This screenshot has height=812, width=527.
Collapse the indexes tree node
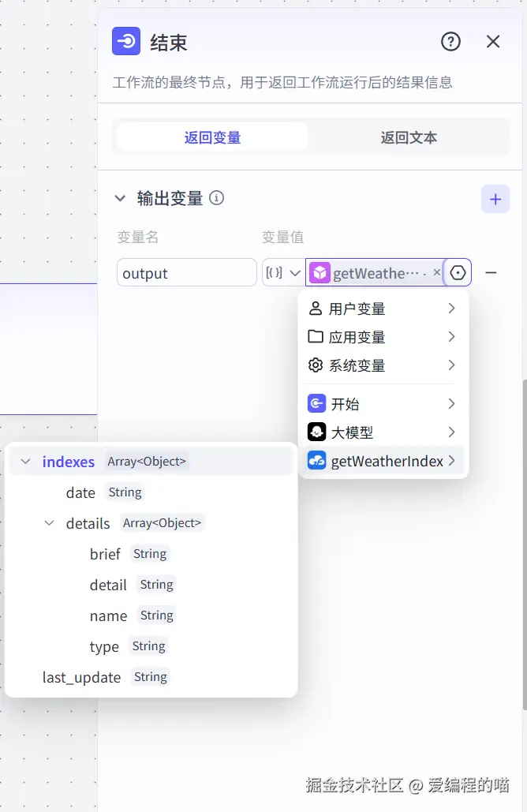coord(25,461)
